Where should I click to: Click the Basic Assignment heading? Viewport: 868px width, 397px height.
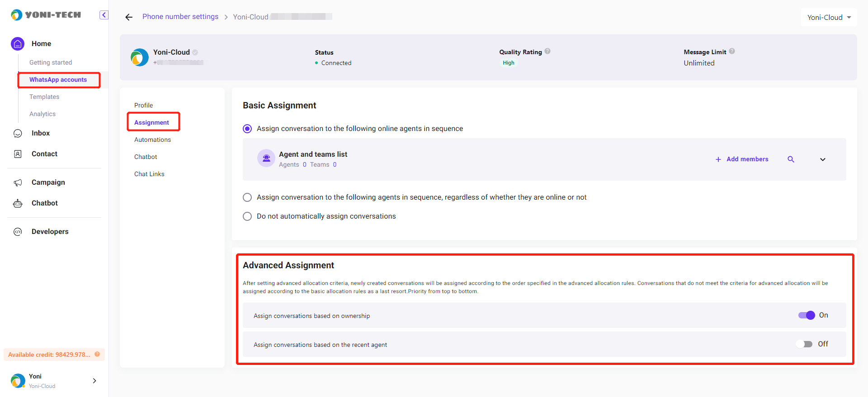pos(279,106)
